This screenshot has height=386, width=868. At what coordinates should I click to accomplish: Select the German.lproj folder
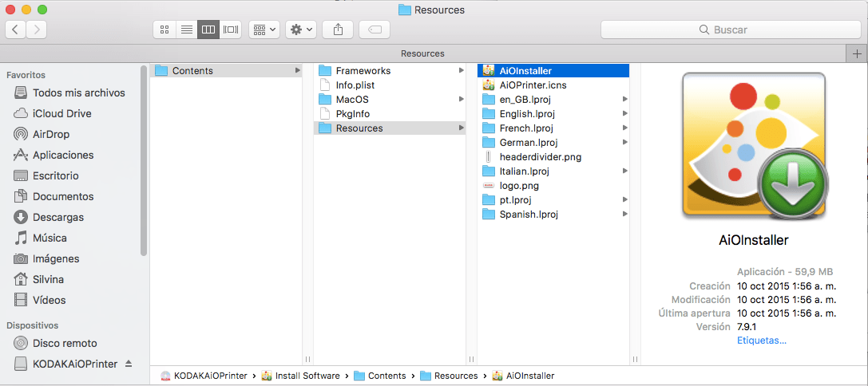click(x=553, y=143)
